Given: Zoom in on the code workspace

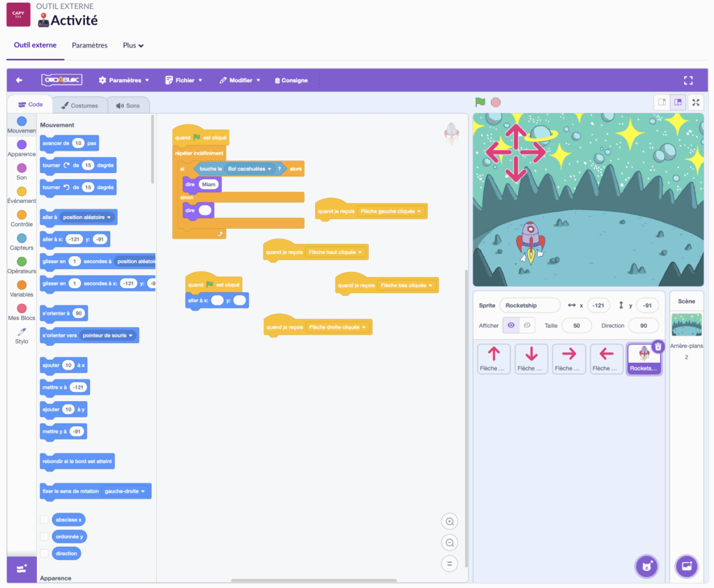Looking at the screenshot, I should point(450,522).
